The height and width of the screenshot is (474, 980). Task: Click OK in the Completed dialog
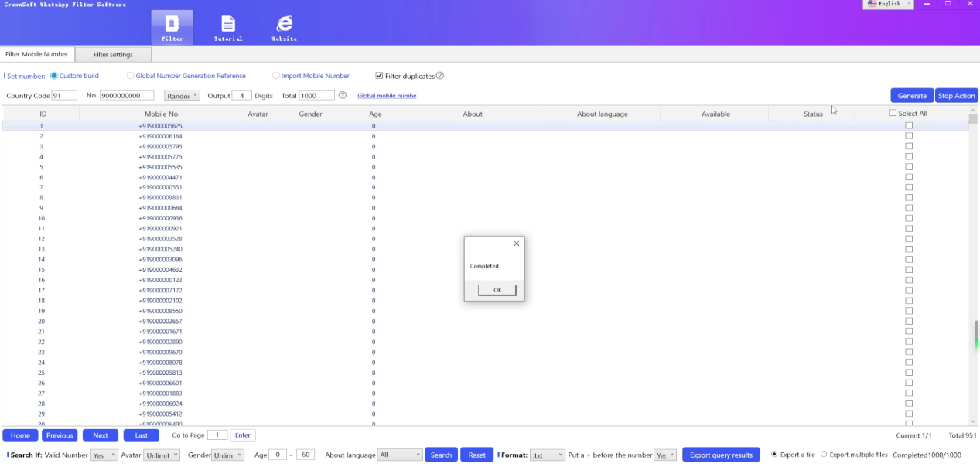[497, 290]
